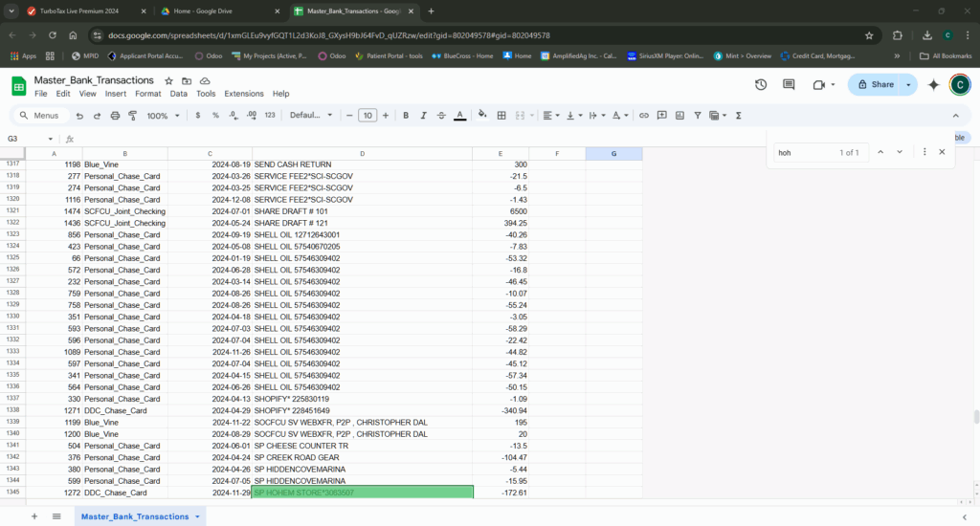Format as currency with dollar icon
This screenshot has width=980, height=526.
click(x=198, y=116)
